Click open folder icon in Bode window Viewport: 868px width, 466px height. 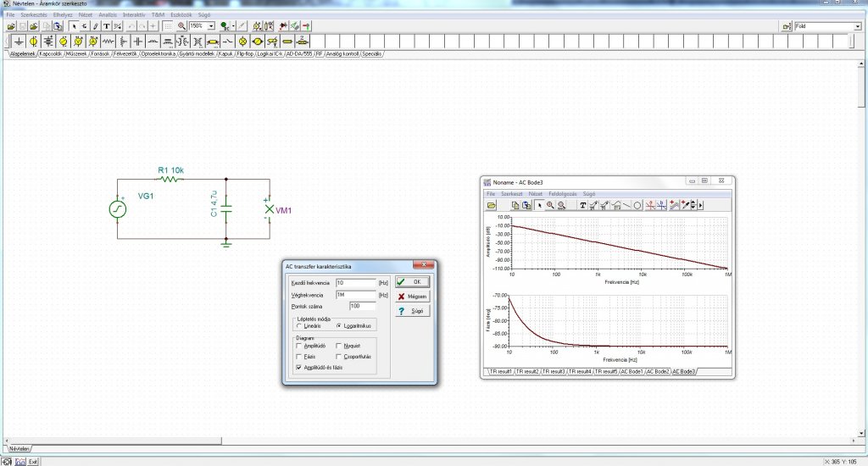click(491, 205)
